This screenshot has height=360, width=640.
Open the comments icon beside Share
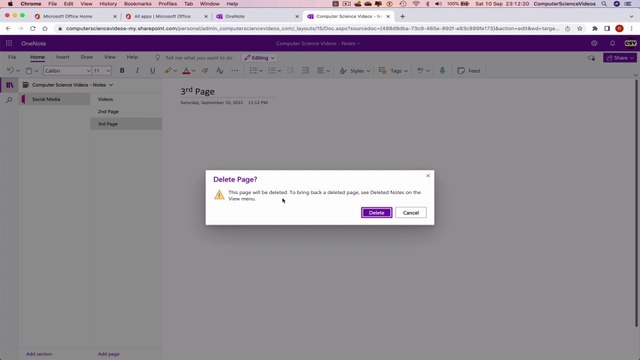pos(591,58)
